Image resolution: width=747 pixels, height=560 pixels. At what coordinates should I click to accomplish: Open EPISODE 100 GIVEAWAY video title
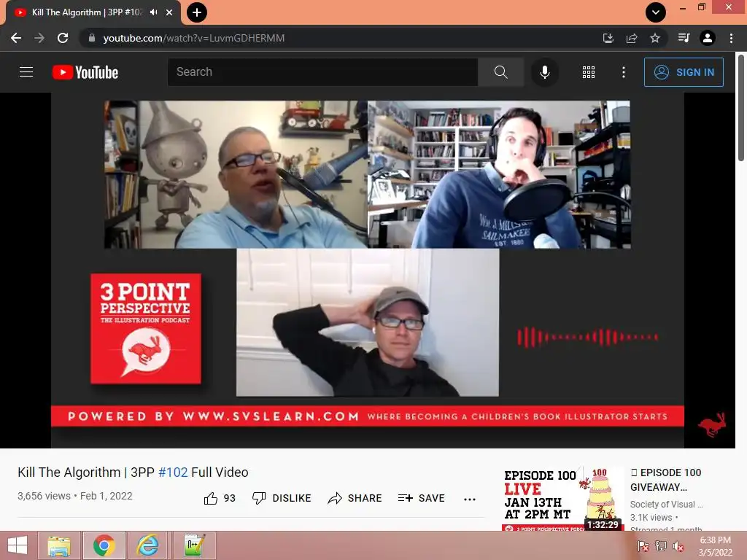click(665, 480)
